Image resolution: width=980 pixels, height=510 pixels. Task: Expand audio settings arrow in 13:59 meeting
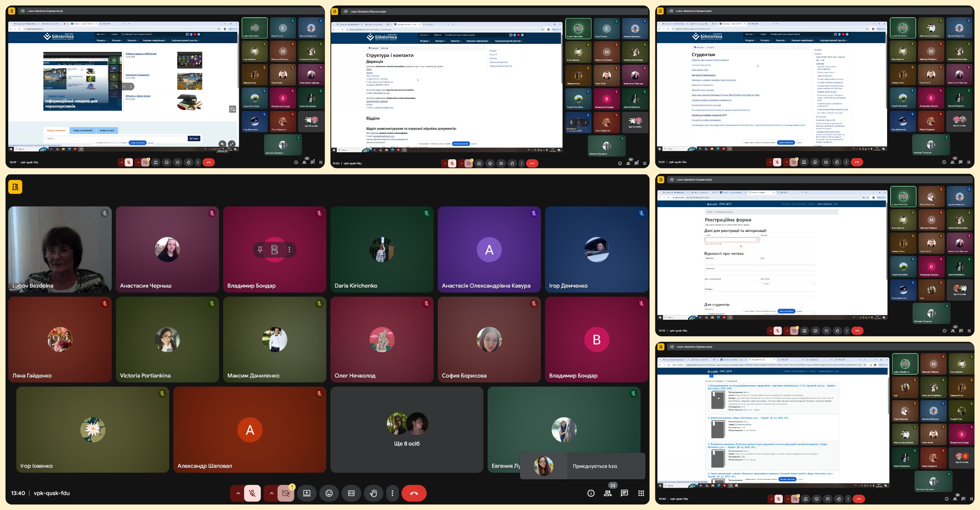click(x=770, y=162)
